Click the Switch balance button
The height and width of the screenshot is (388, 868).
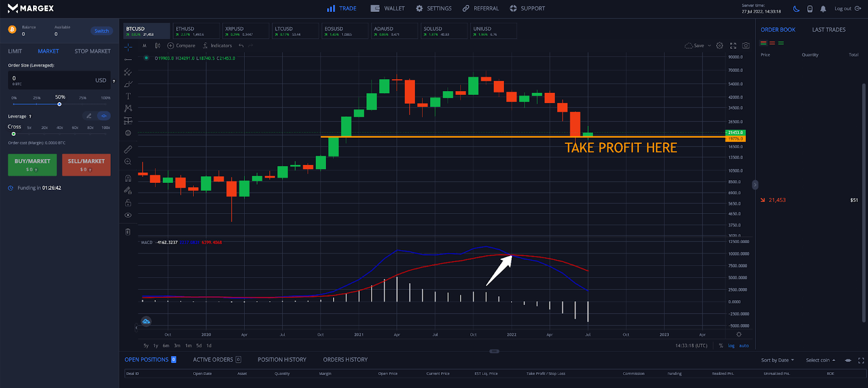(101, 31)
